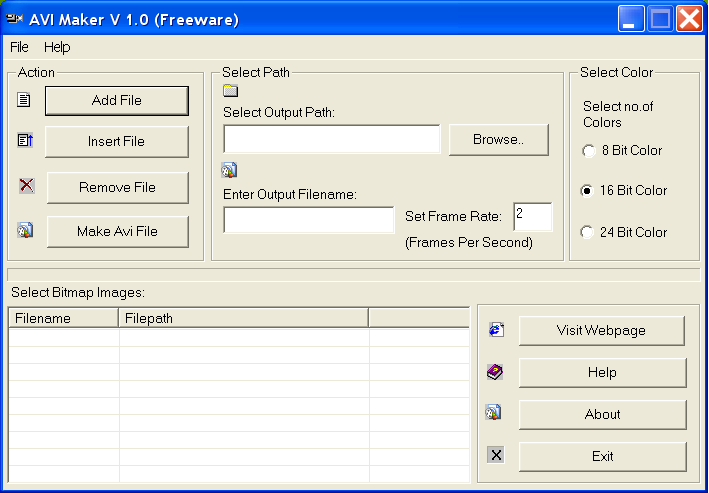Click the document icon beside Add File

point(25,100)
